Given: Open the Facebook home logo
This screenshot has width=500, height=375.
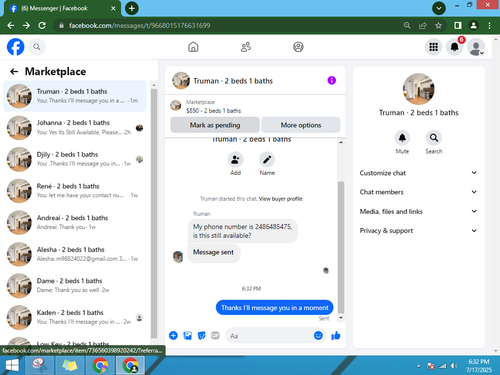Looking at the screenshot, I should [16, 47].
